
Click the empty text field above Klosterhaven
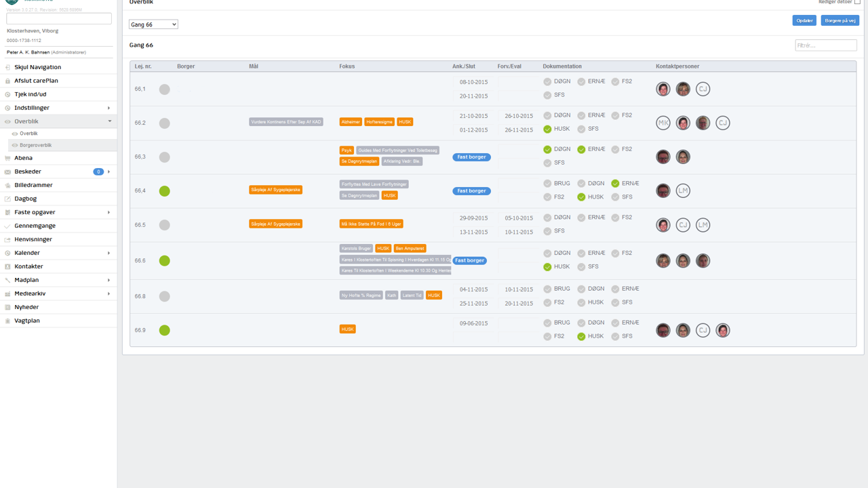(x=59, y=19)
